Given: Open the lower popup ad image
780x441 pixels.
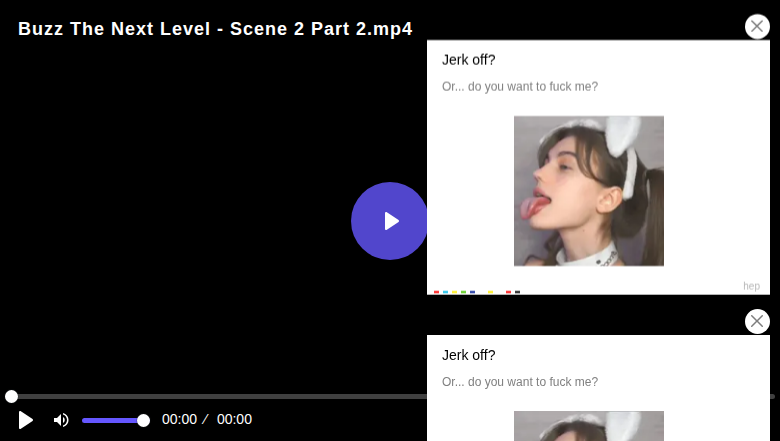Looking at the screenshot, I should coord(588,426).
